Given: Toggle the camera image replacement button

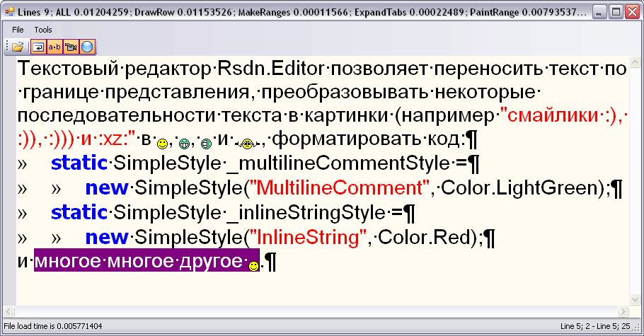Looking at the screenshot, I should click(71, 47).
